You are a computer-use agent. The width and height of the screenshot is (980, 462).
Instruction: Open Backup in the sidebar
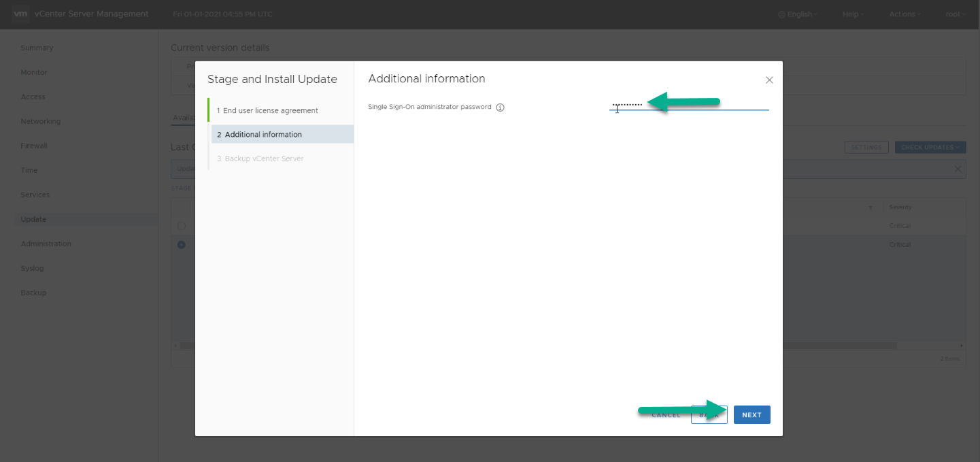(33, 293)
